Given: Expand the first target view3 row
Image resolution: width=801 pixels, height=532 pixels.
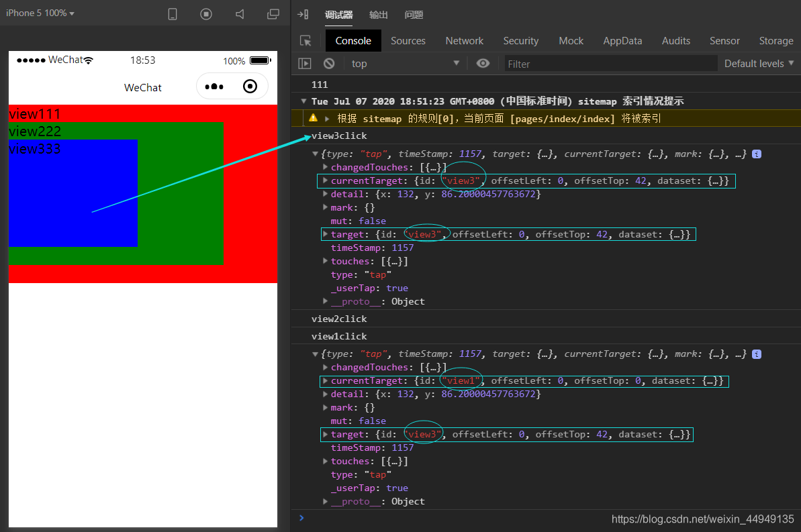Looking at the screenshot, I should click(325, 234).
